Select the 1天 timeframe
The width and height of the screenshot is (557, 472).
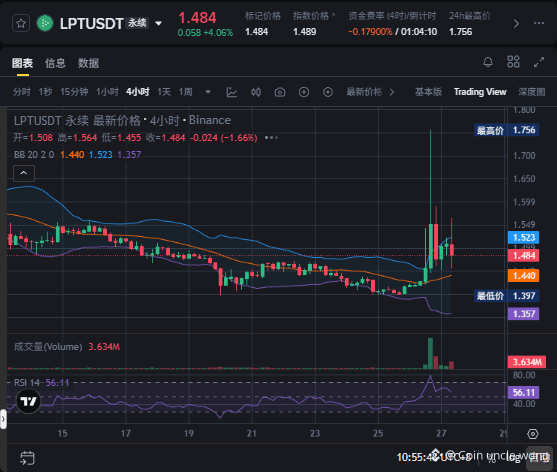(164, 92)
